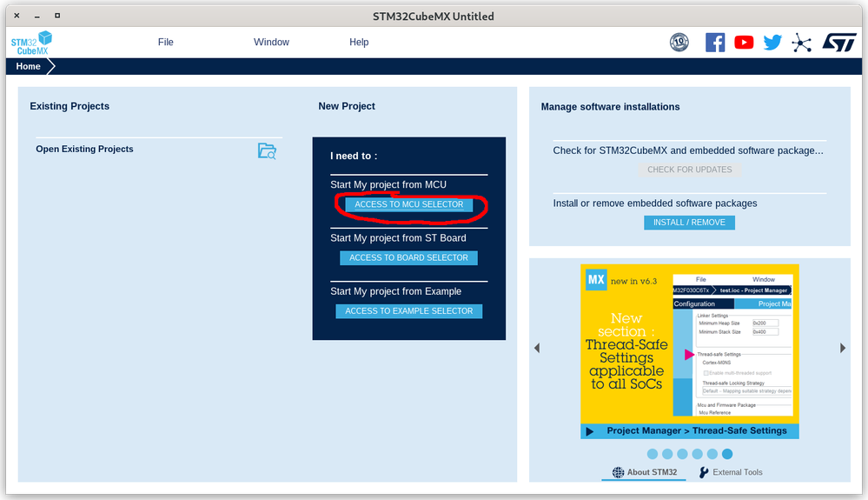Click INSTALL / REMOVE button

coord(689,223)
